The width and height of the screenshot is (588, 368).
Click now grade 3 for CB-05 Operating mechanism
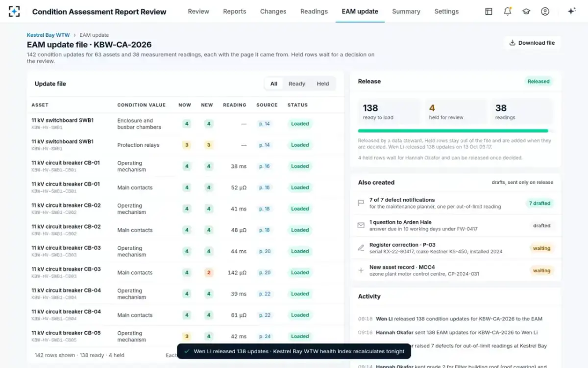point(186,337)
